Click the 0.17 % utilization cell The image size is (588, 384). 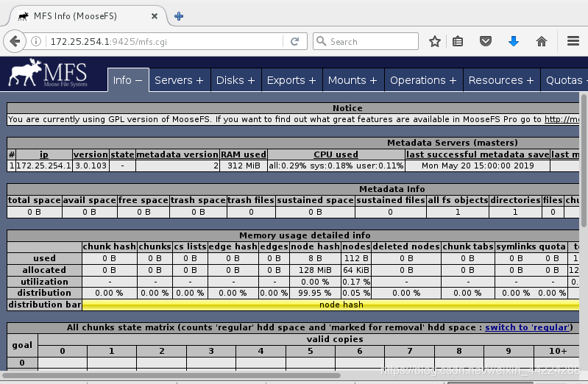pyautogui.click(x=356, y=282)
